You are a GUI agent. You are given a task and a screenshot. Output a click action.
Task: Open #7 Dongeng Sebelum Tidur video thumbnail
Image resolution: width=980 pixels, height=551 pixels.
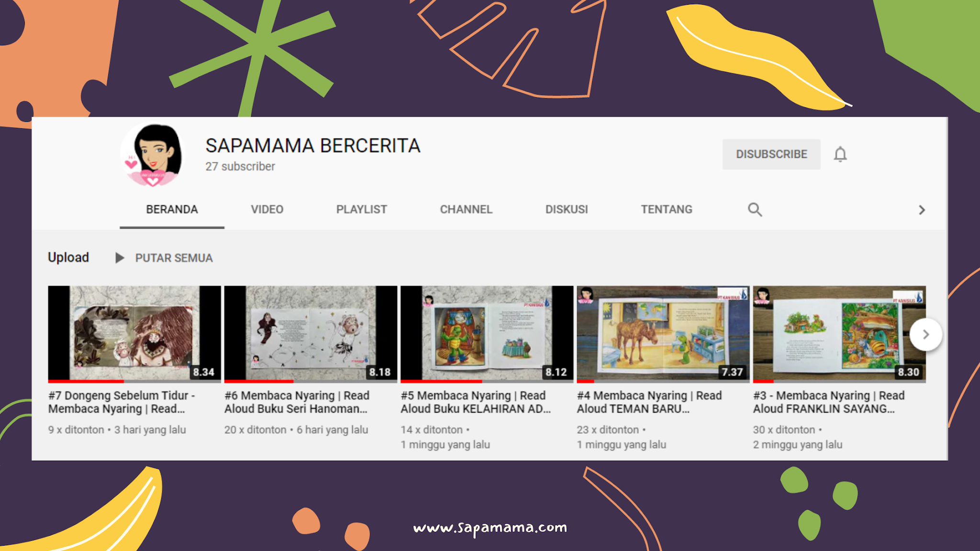point(134,333)
